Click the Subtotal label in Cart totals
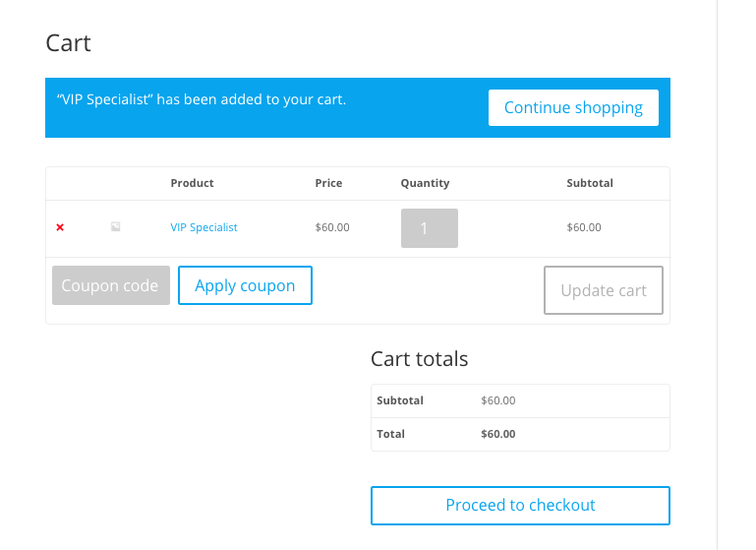The image size is (756, 550). pyautogui.click(x=400, y=400)
